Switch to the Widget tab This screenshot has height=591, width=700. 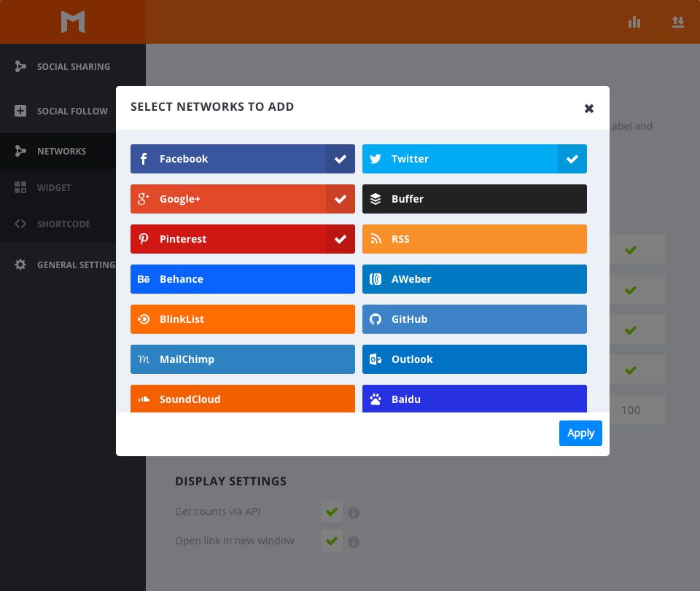click(54, 187)
